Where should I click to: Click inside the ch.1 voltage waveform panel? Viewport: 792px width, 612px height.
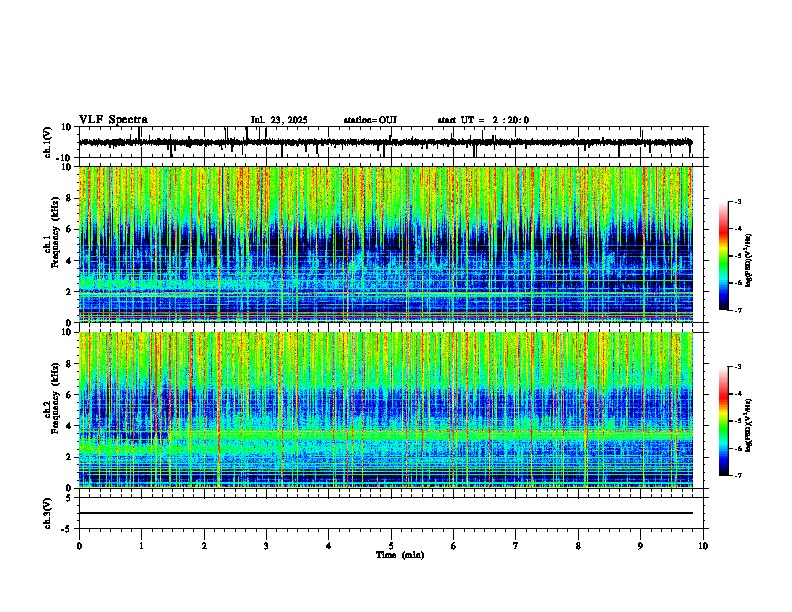pos(390,142)
